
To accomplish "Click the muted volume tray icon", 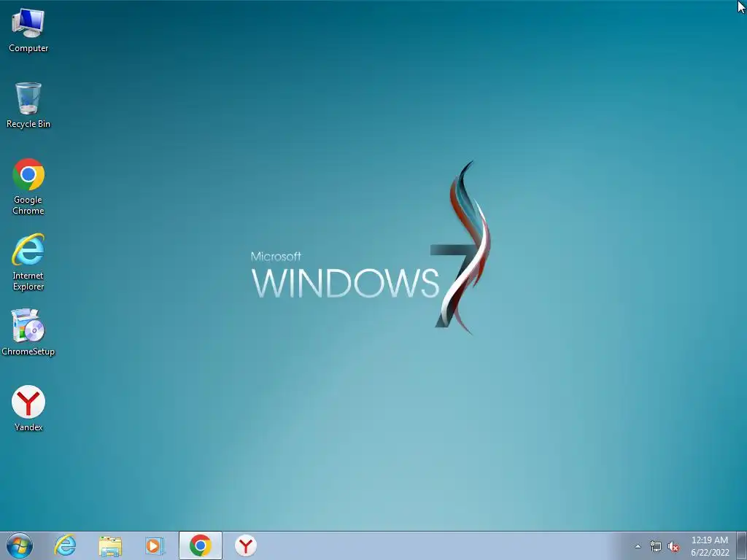I will [673, 546].
